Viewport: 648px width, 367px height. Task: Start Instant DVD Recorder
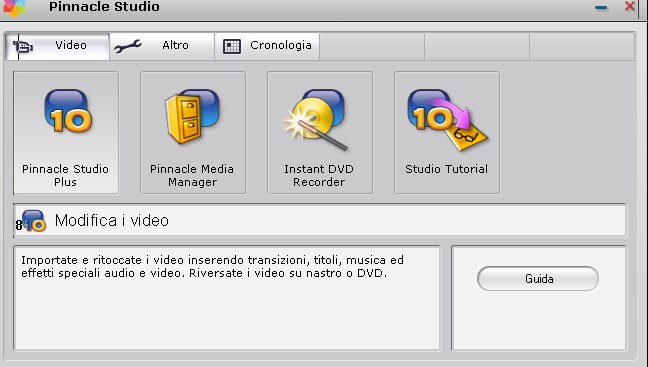click(320, 133)
